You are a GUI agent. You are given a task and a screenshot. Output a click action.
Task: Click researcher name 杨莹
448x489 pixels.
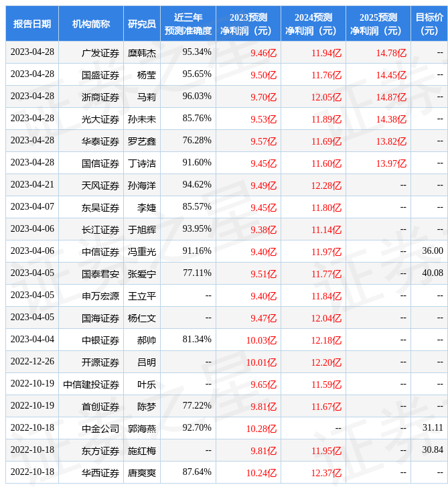click(147, 75)
